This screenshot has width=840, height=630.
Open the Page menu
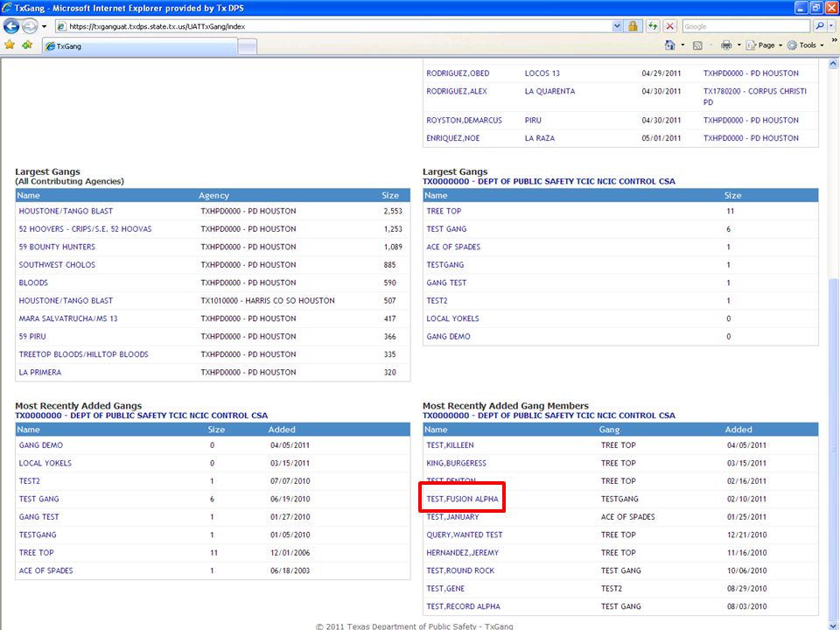point(765,45)
